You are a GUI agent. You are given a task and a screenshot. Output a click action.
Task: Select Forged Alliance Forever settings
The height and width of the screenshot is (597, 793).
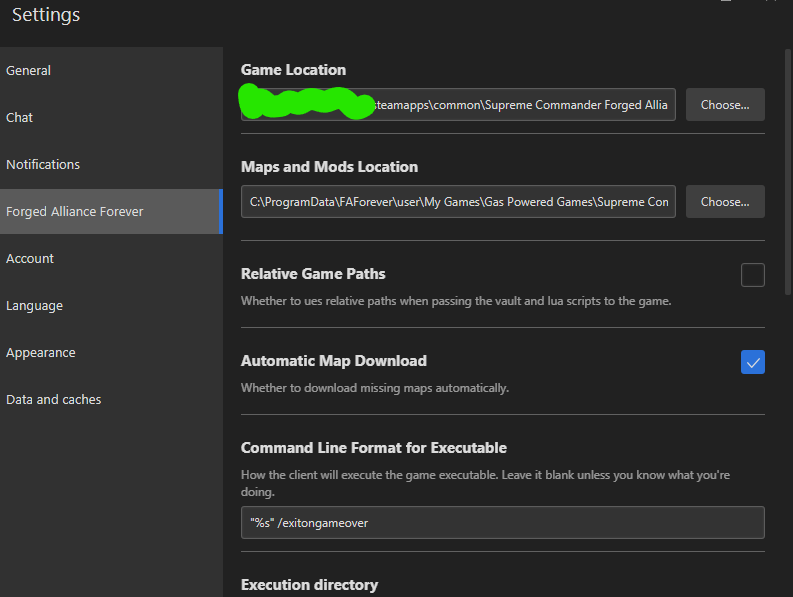coord(111,211)
